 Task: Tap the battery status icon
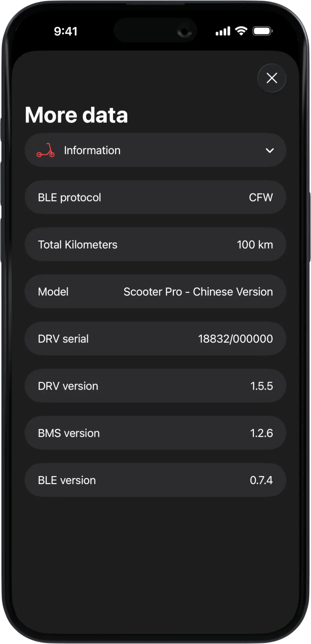tap(262, 31)
